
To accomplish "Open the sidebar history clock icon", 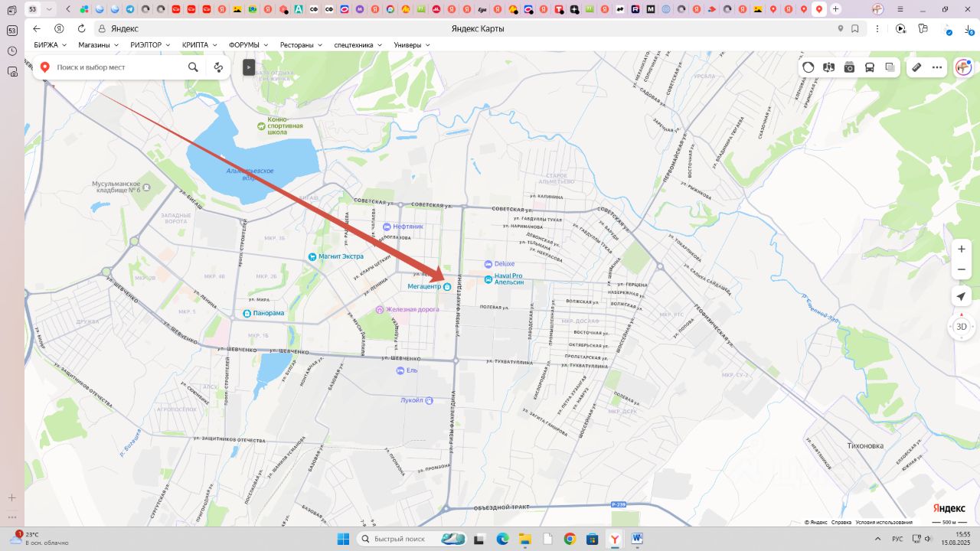I will pyautogui.click(x=11, y=51).
